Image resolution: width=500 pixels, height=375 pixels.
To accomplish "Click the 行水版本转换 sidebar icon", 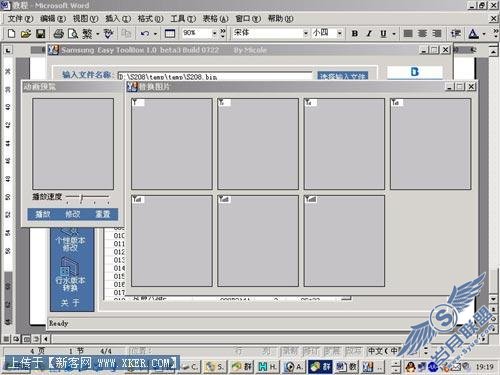I will tap(70, 275).
